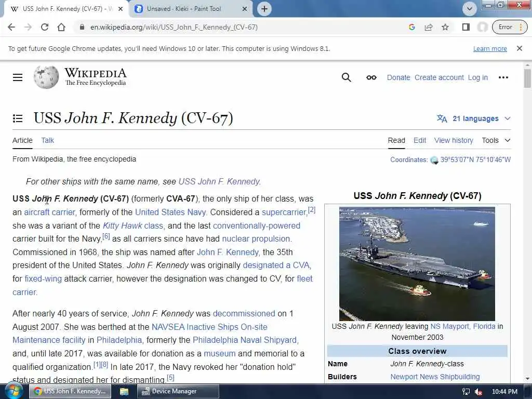Click the Google icon in address bar
This screenshot has width=532, height=399.
pyautogui.click(x=412, y=27)
